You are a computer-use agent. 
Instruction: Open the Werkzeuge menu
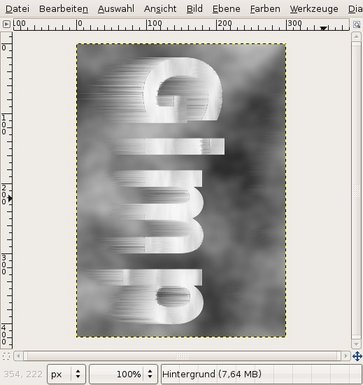click(314, 9)
